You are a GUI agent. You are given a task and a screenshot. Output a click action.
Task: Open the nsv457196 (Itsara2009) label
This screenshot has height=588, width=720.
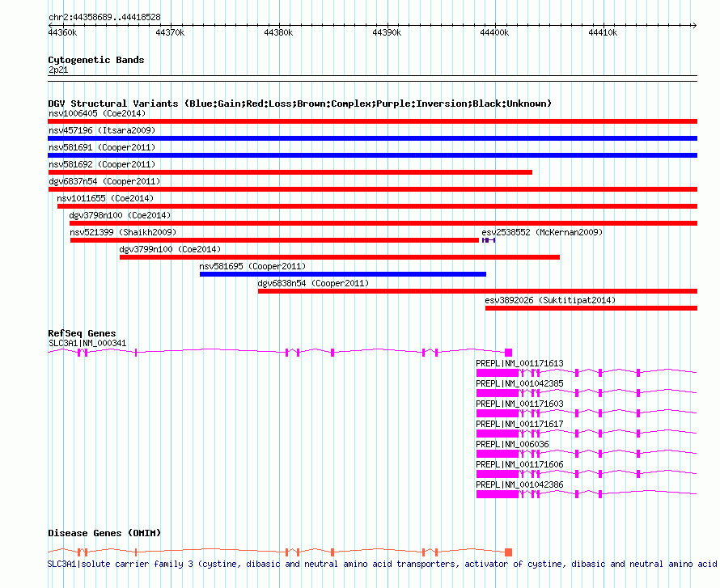click(x=102, y=130)
